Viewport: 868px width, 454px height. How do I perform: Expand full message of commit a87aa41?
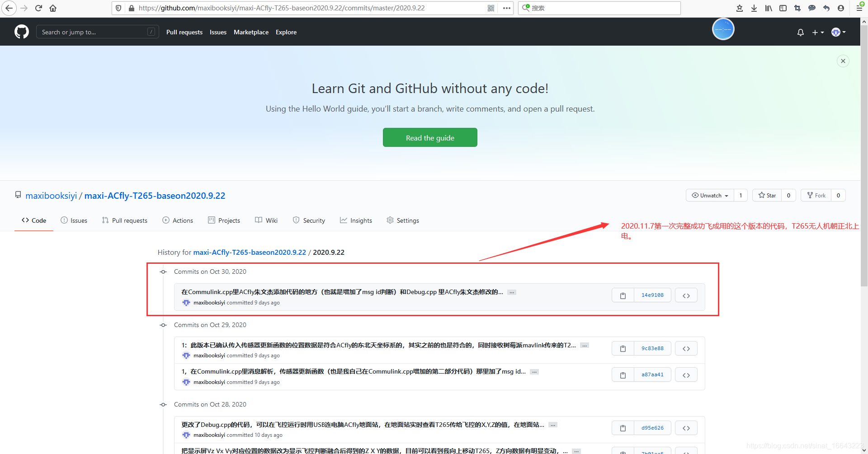tap(534, 372)
